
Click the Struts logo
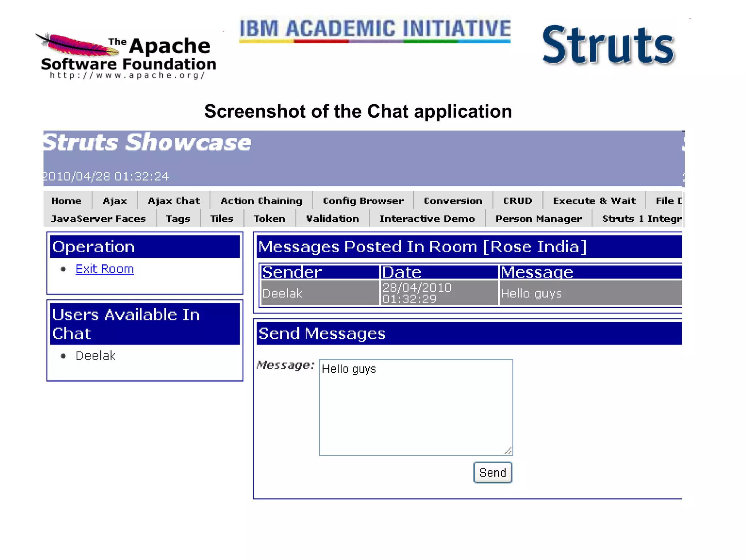[609, 45]
